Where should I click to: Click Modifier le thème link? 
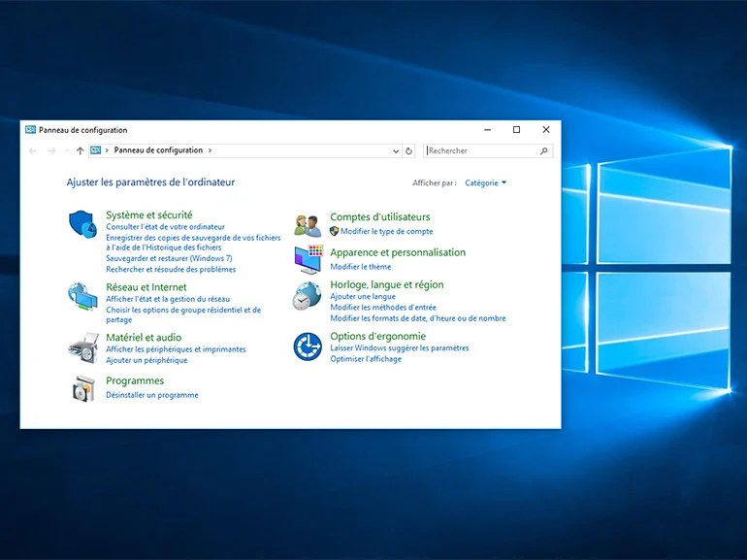[x=361, y=267]
